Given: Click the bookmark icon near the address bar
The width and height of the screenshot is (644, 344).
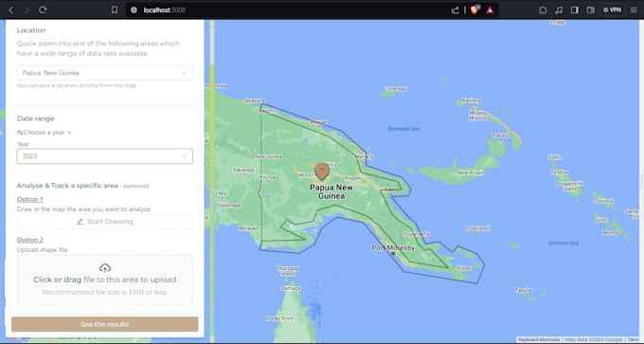Looking at the screenshot, I should click(x=115, y=9).
